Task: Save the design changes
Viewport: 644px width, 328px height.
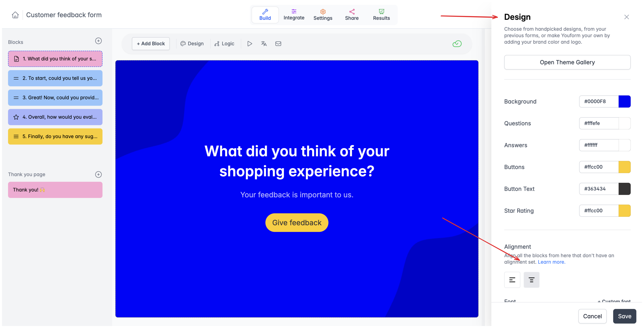Action: pyautogui.click(x=624, y=316)
